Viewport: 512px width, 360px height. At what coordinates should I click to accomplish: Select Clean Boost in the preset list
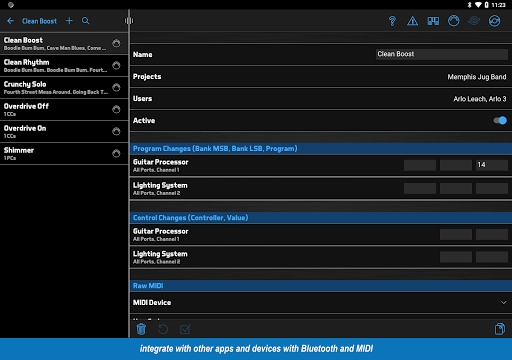[x=64, y=44]
